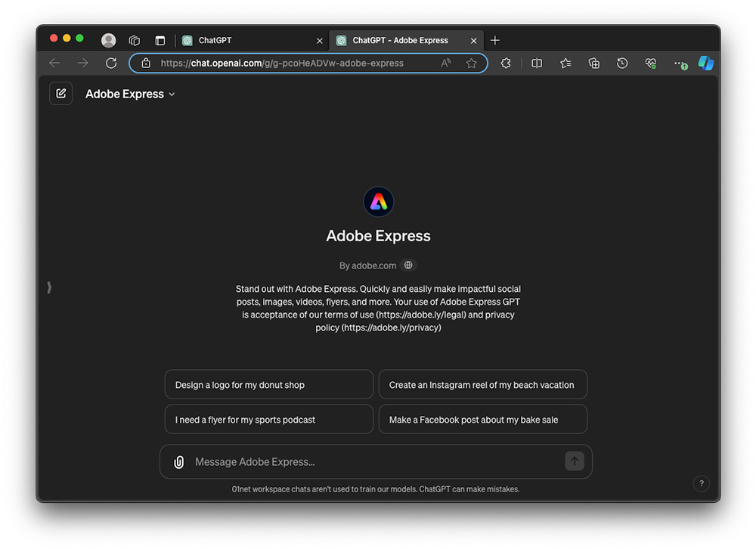The width and height of the screenshot is (756, 549).
Task: Open a new browser tab
Action: pyautogui.click(x=494, y=41)
